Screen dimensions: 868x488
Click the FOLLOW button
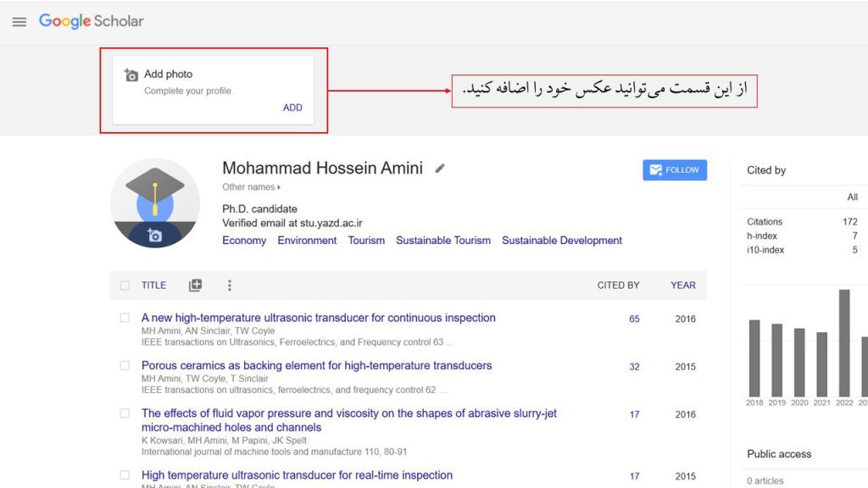[674, 170]
